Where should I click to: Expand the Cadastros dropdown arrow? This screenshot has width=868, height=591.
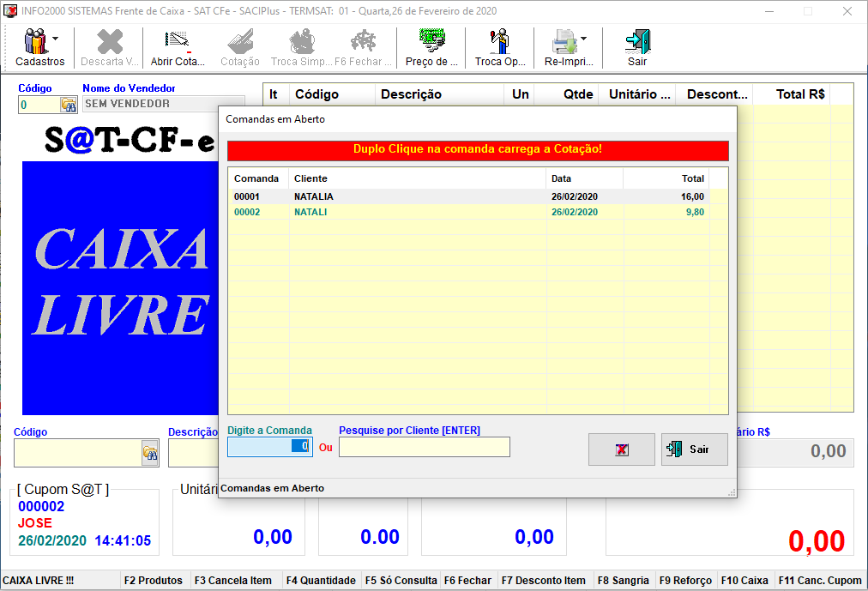tap(56, 39)
